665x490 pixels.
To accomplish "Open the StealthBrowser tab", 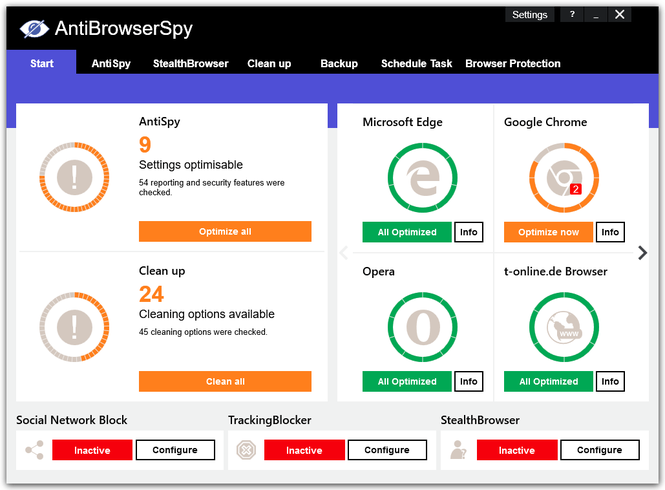I will click(x=190, y=64).
